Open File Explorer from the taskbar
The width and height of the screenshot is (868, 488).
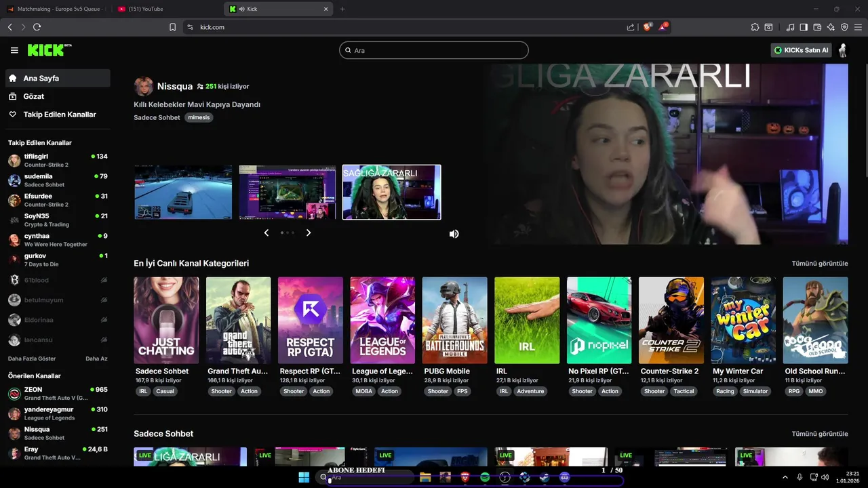click(x=425, y=477)
